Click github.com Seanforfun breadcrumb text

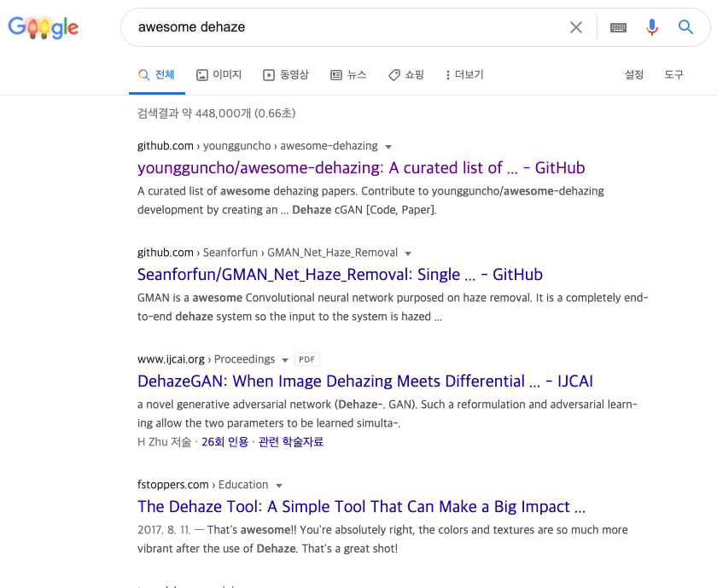point(267,253)
